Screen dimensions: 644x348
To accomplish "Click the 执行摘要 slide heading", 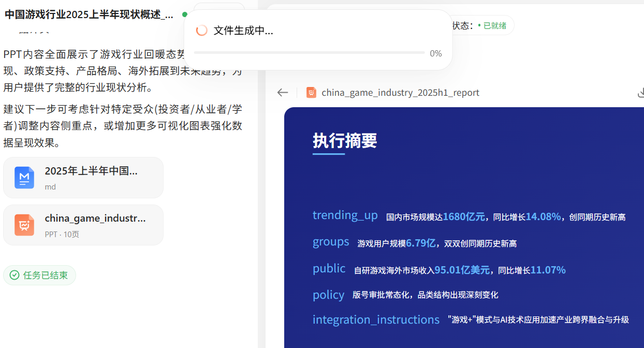I will click(x=345, y=140).
